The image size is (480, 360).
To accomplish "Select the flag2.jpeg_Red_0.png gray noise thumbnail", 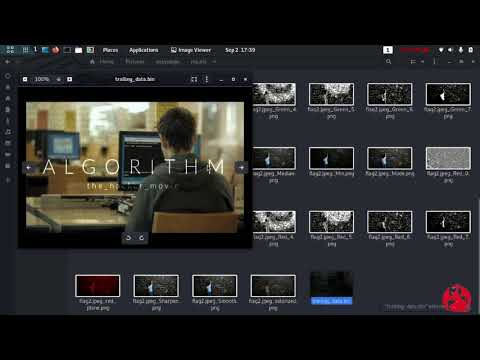I will tap(448, 158).
